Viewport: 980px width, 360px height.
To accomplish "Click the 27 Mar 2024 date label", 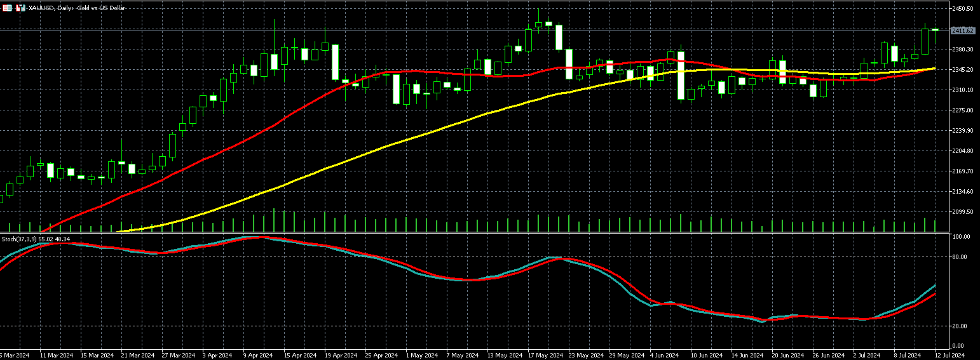I will [179, 355].
